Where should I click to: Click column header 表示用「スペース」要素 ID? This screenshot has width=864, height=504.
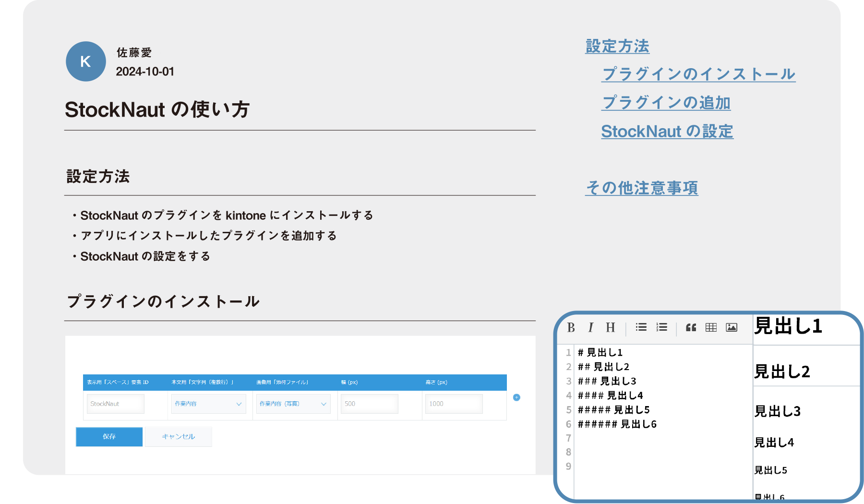(118, 382)
